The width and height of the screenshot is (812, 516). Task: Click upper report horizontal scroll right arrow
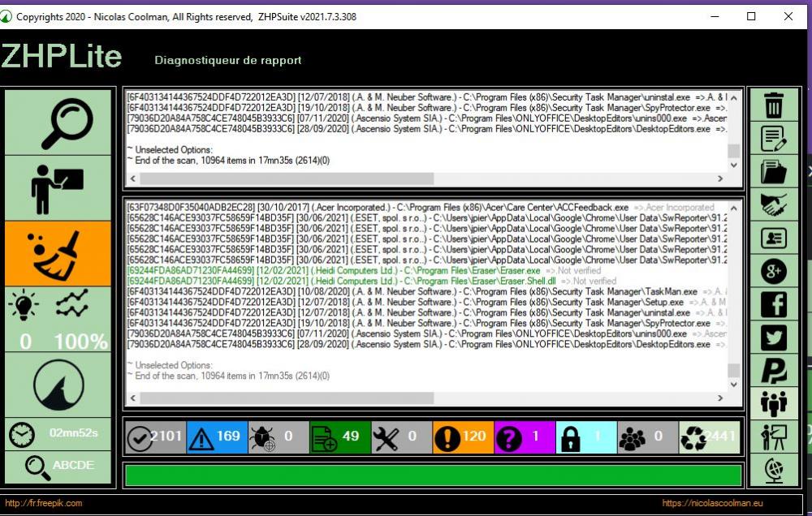(720, 178)
